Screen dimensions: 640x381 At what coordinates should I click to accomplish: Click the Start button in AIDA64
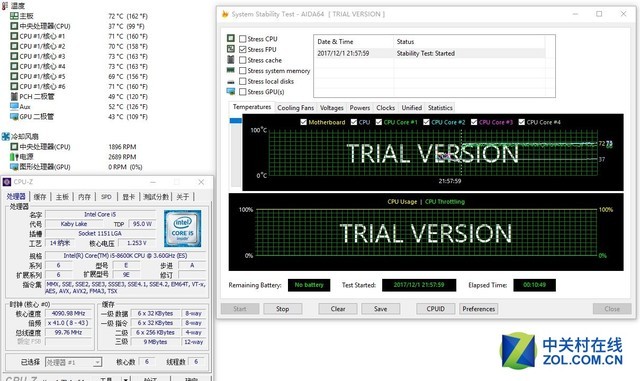[x=240, y=309]
